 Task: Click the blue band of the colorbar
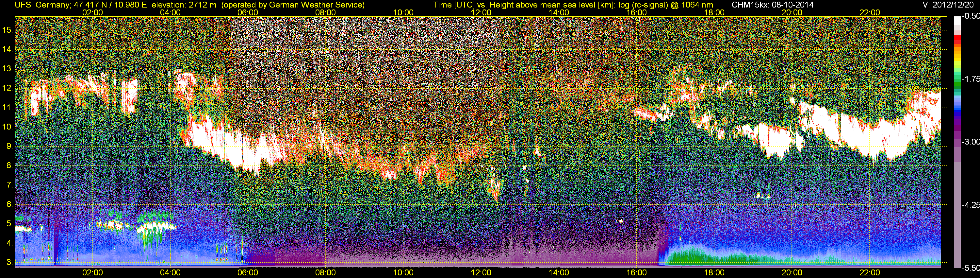click(957, 112)
